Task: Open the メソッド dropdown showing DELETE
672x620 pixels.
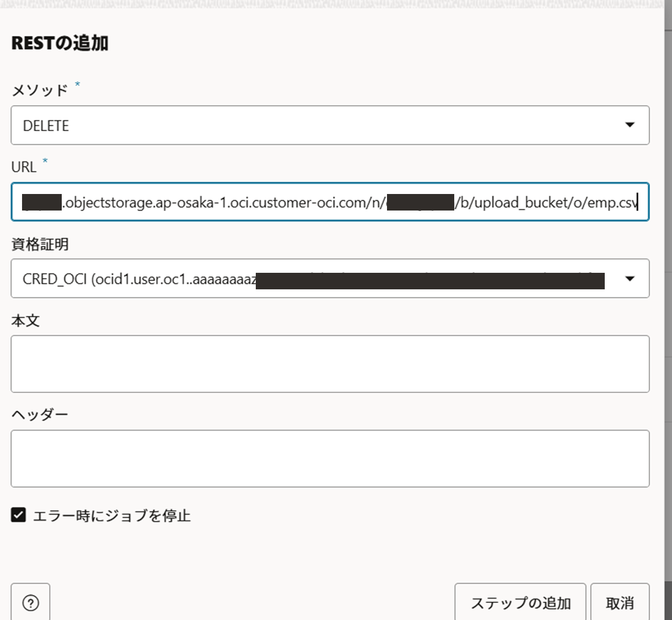Action: (330, 126)
